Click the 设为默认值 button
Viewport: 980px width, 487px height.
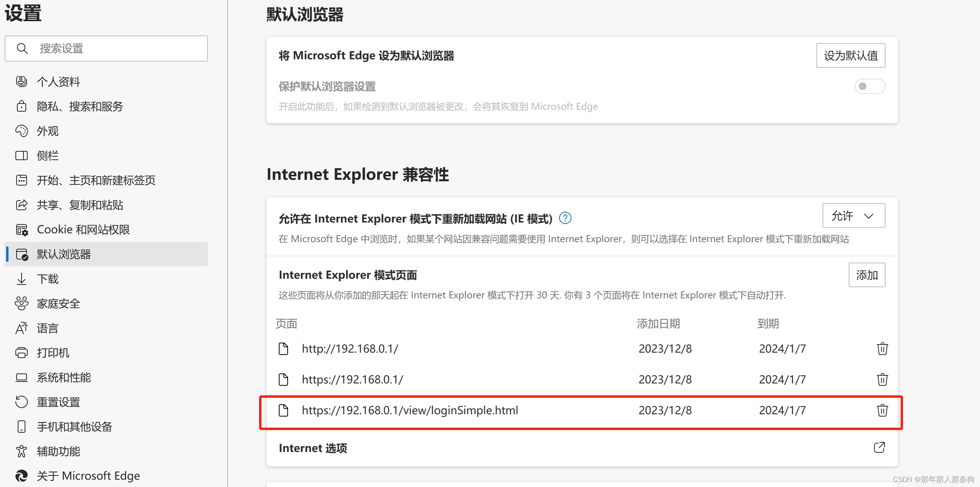[x=851, y=55]
